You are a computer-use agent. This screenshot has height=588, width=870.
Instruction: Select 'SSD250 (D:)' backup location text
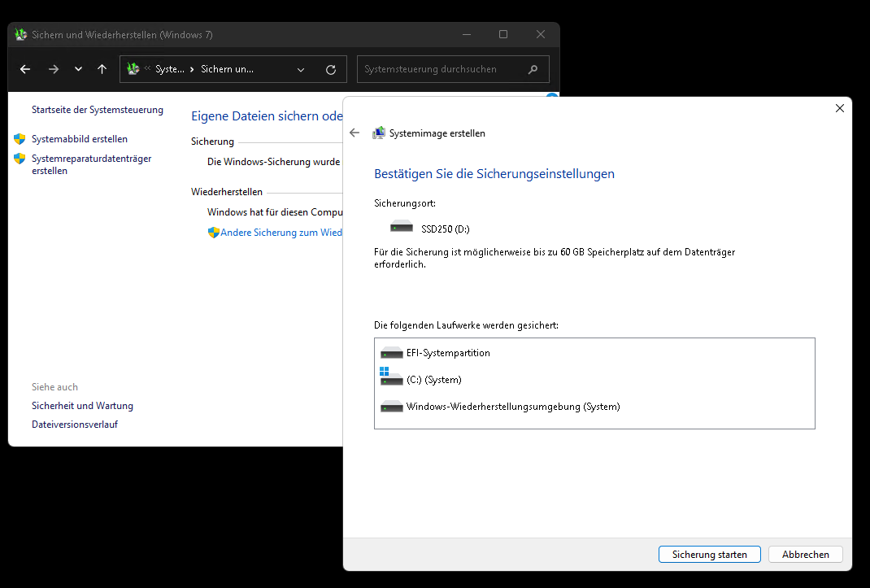(445, 229)
